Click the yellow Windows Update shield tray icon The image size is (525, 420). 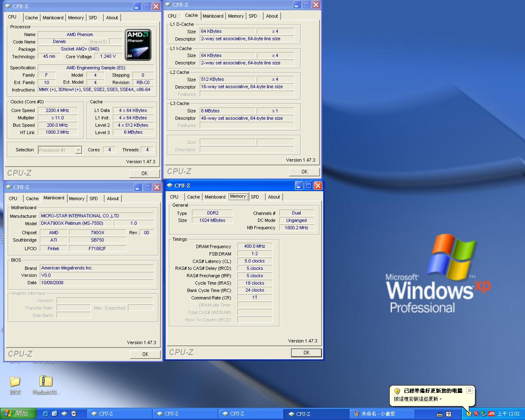(469, 414)
